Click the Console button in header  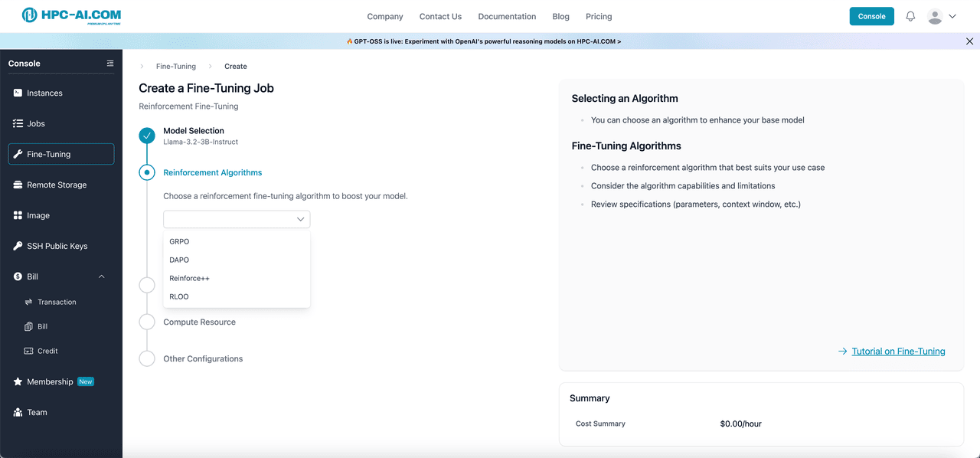point(871,16)
